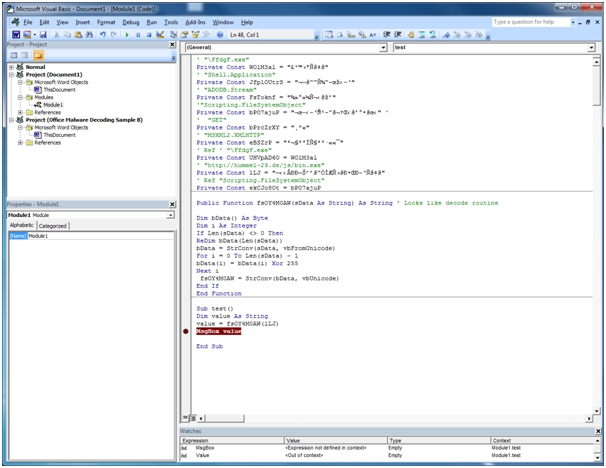Screen dimensions: 606x468
Task: Click the Watches panel scroll down arrow
Action: pyautogui.click(x=597, y=458)
